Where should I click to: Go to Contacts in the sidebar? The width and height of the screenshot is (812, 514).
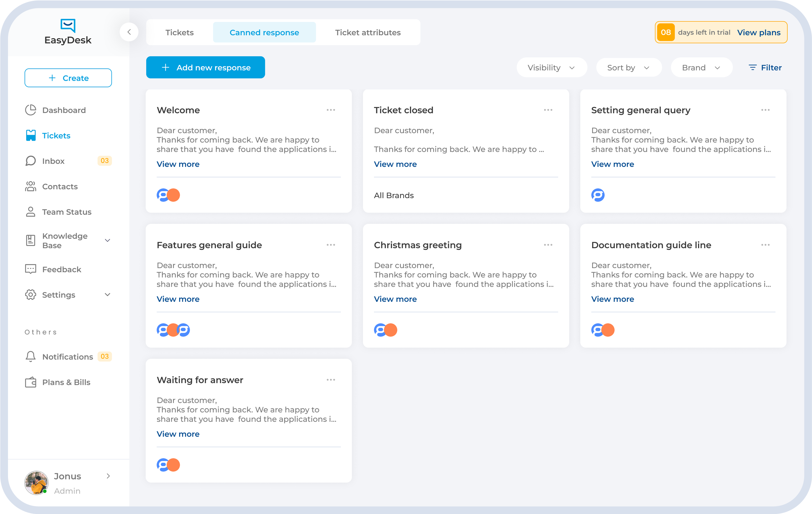(60, 186)
